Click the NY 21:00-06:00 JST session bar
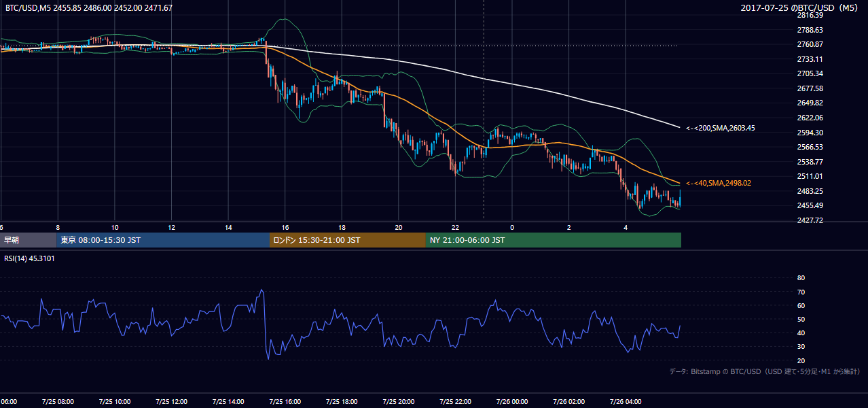 [554, 240]
